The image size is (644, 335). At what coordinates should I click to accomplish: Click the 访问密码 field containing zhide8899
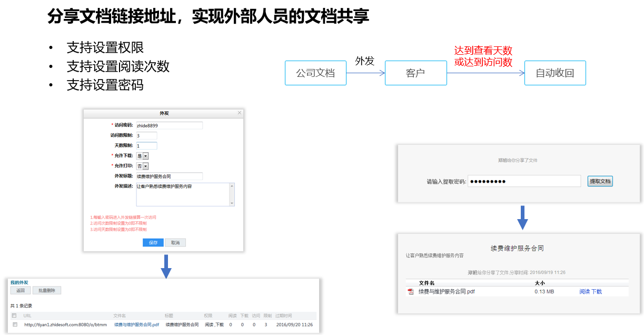(x=169, y=125)
